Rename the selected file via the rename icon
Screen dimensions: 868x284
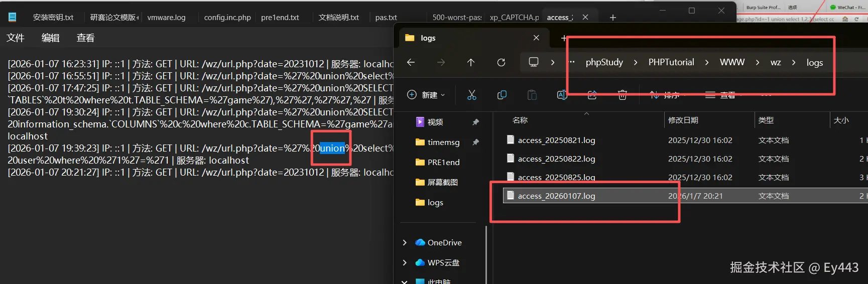click(x=562, y=95)
